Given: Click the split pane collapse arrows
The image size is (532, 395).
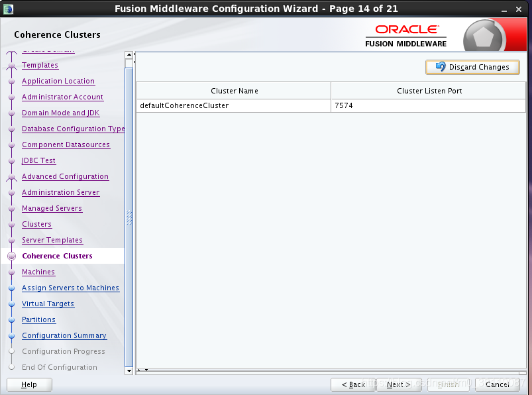Looking at the screenshot, I should tap(134, 58).
